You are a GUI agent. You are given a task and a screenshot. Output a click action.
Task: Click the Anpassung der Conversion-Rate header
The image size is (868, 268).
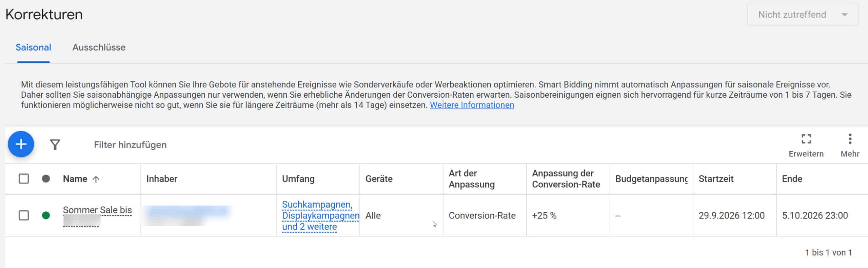click(x=566, y=179)
